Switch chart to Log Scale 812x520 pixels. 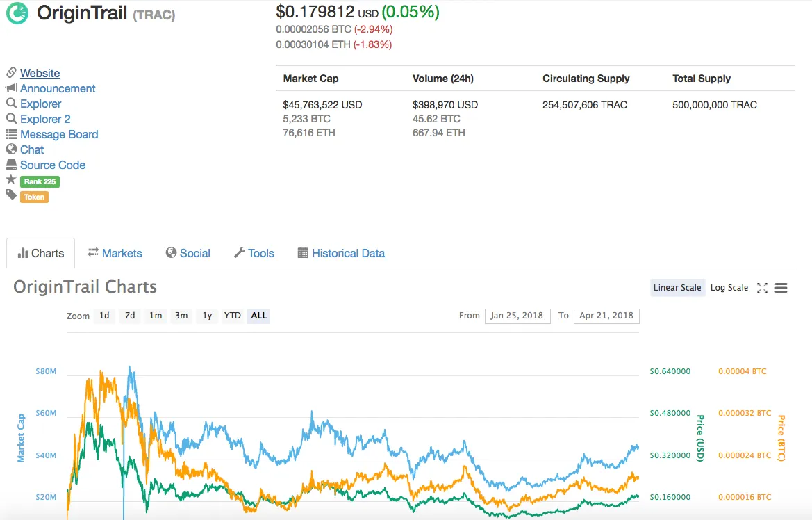(729, 288)
